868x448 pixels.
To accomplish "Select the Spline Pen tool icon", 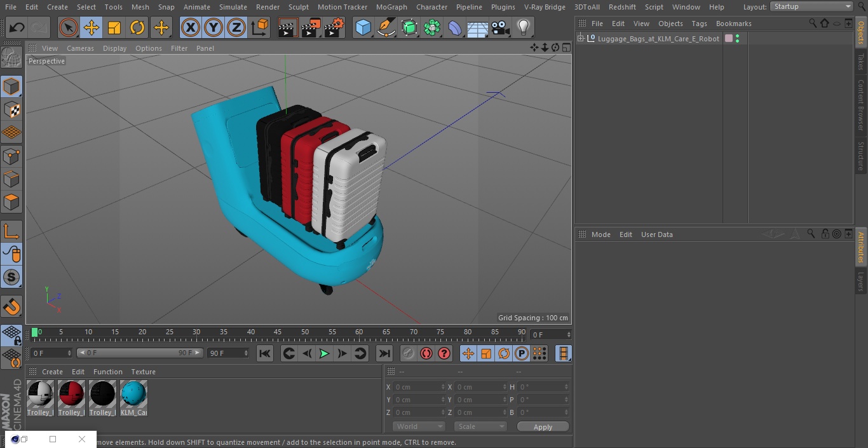I will tap(386, 27).
